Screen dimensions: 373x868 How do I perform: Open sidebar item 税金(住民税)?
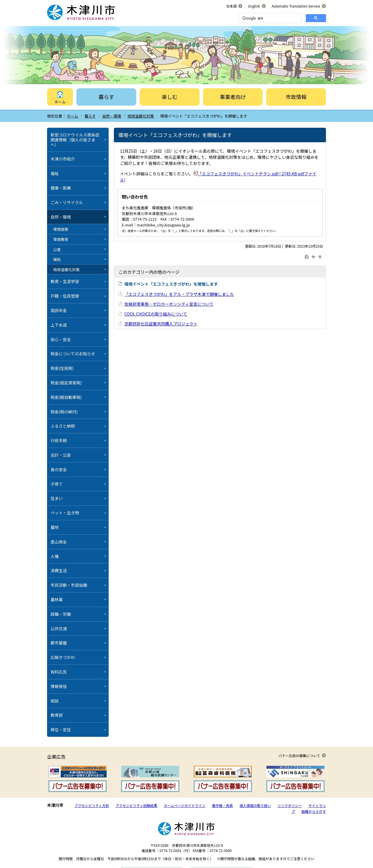pyautogui.click(x=78, y=368)
